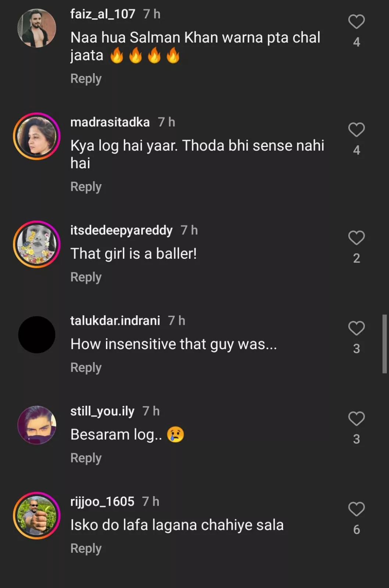This screenshot has height=588, width=389.
Task: Like faiz_al_107's comment with the heart
Action: pyautogui.click(x=356, y=22)
